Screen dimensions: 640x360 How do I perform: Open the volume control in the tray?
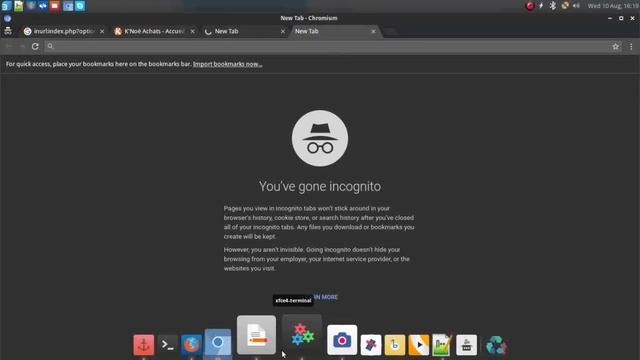click(x=576, y=6)
